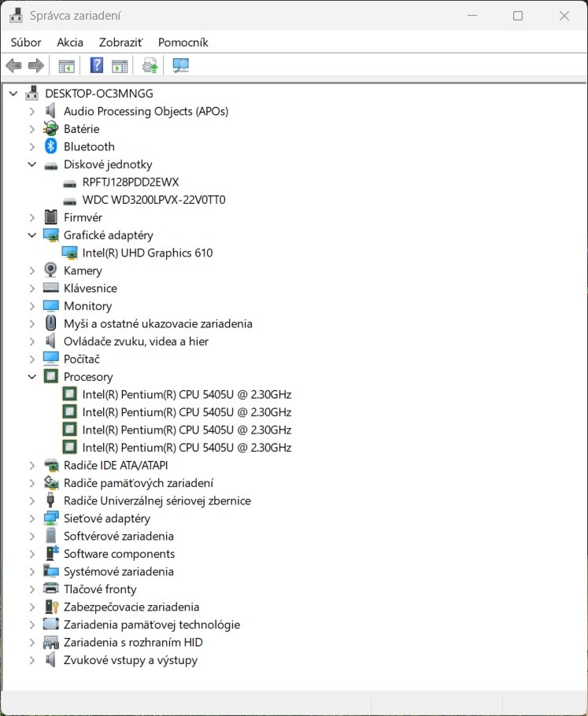Click the DESKTOP-OC3MNGG computer icon

tap(32, 93)
